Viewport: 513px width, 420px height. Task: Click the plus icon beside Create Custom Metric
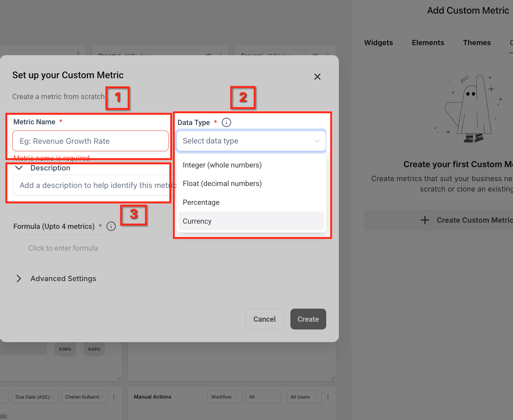[x=425, y=220]
